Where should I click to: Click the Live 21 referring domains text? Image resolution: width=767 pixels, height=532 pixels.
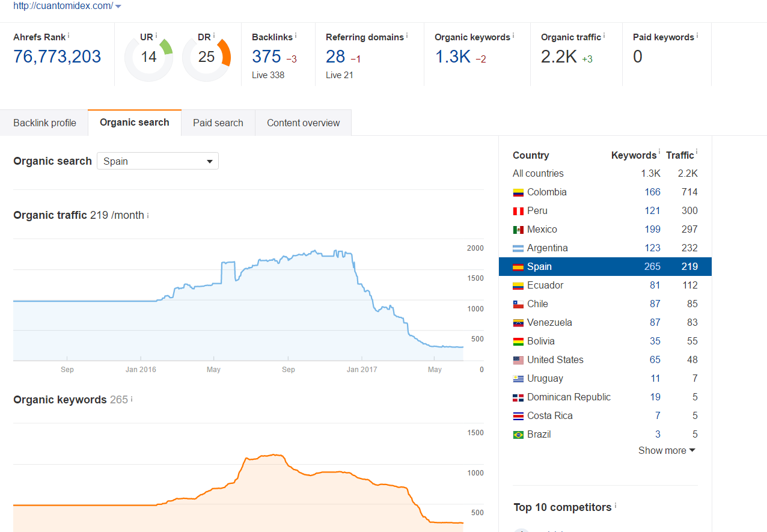pos(339,75)
